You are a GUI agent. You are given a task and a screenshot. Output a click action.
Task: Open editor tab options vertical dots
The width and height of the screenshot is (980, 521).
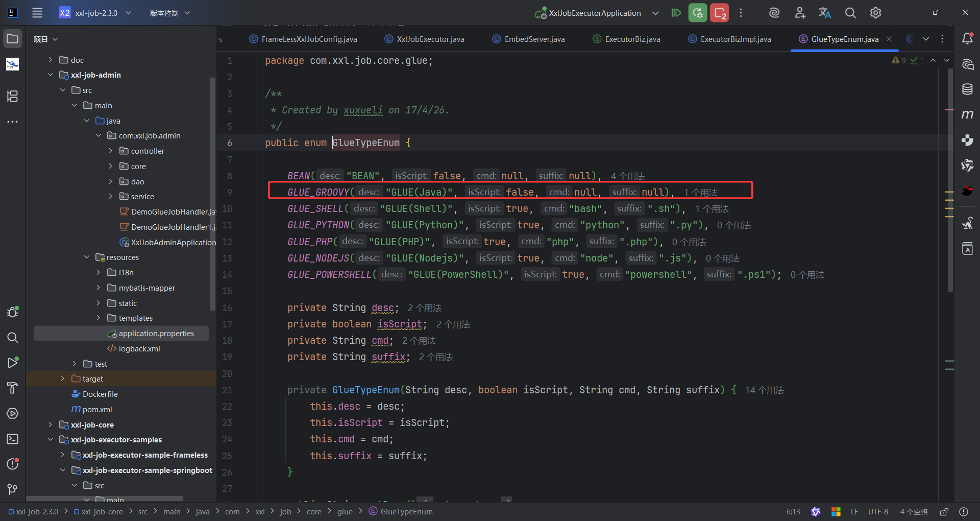tap(942, 39)
